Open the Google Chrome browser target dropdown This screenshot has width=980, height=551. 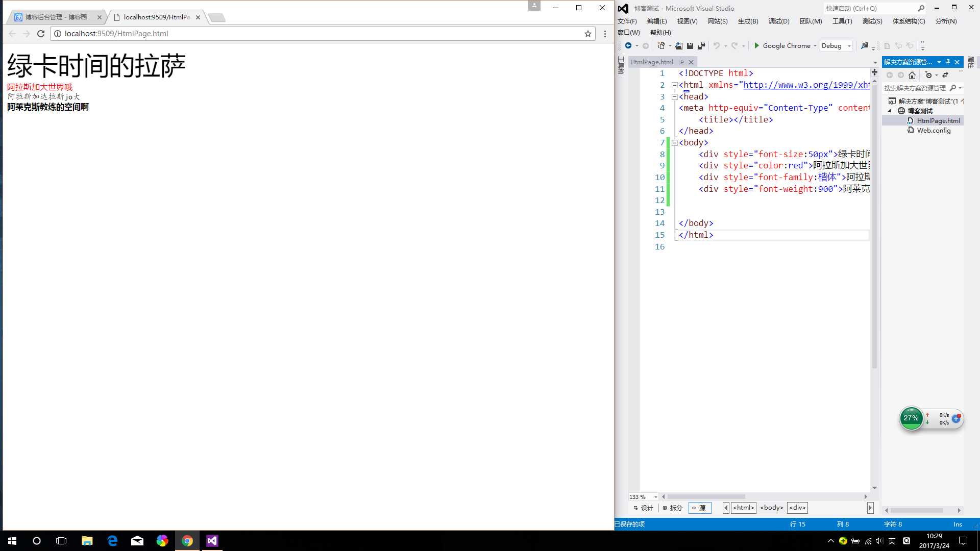tap(815, 46)
